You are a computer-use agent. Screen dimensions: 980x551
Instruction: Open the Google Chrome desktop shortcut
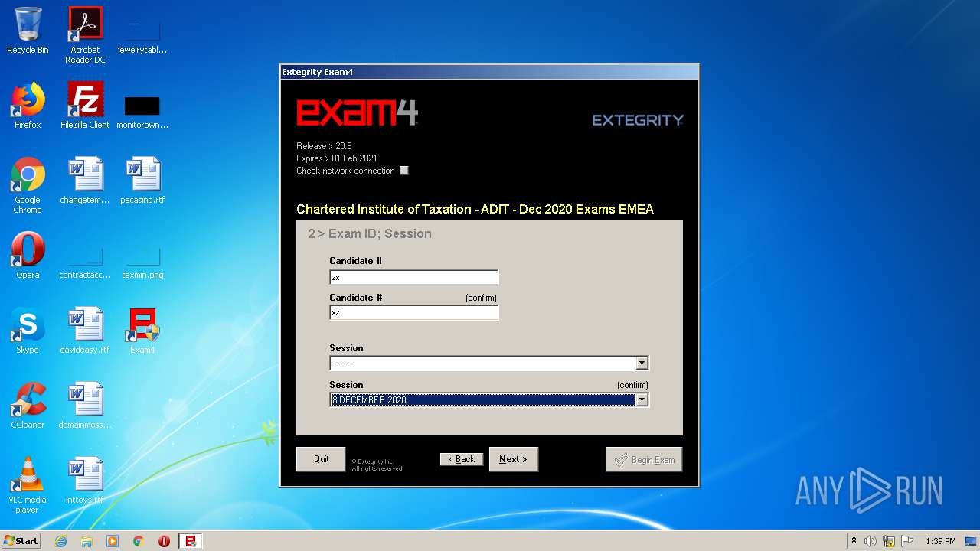click(x=28, y=185)
